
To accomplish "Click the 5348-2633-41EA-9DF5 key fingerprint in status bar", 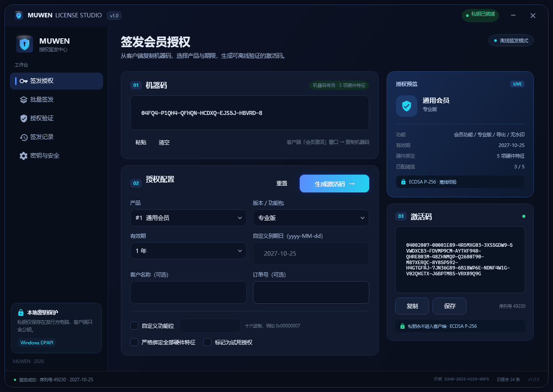I will point(466,380).
